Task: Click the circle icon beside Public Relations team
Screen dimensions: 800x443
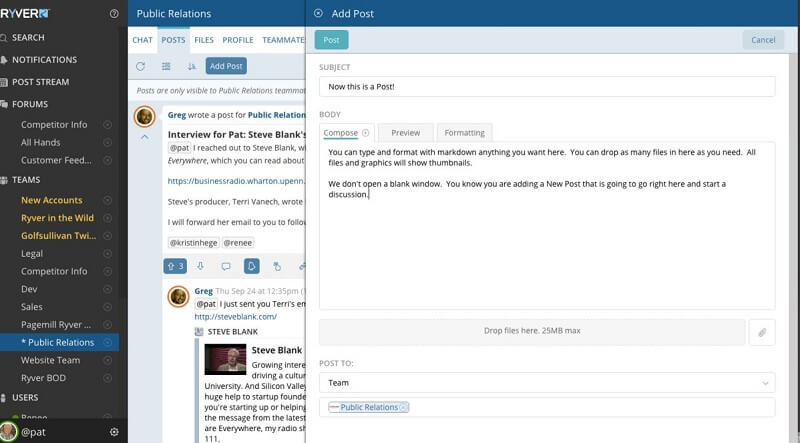Action: pos(107,342)
